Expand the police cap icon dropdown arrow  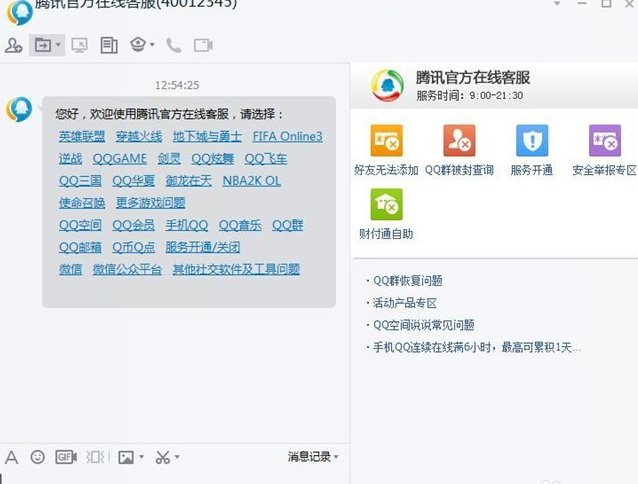coord(153,44)
